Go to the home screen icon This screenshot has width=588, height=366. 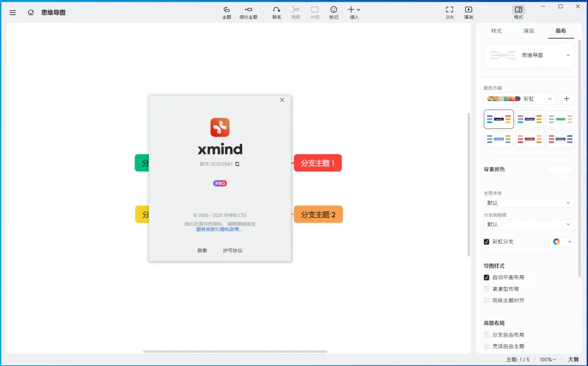coord(30,13)
